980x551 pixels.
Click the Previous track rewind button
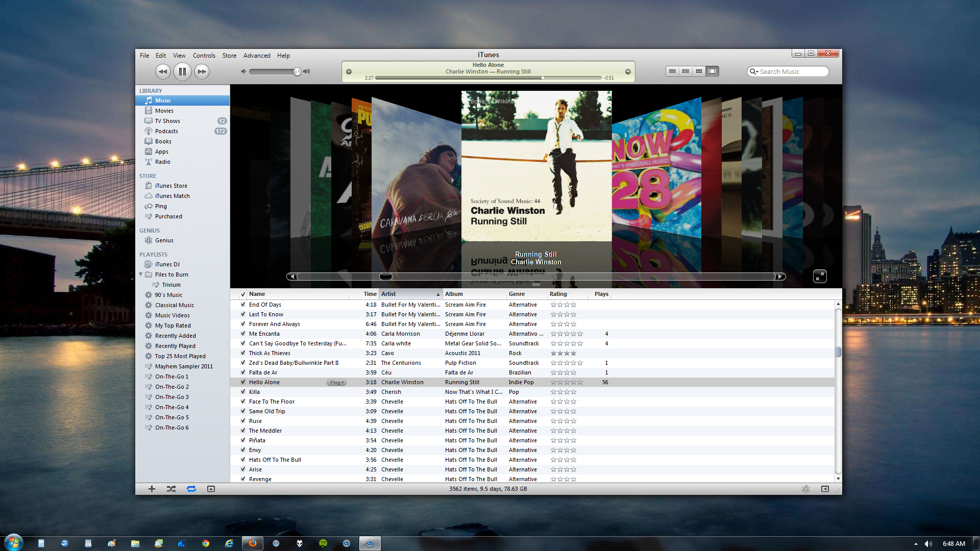pos(163,71)
